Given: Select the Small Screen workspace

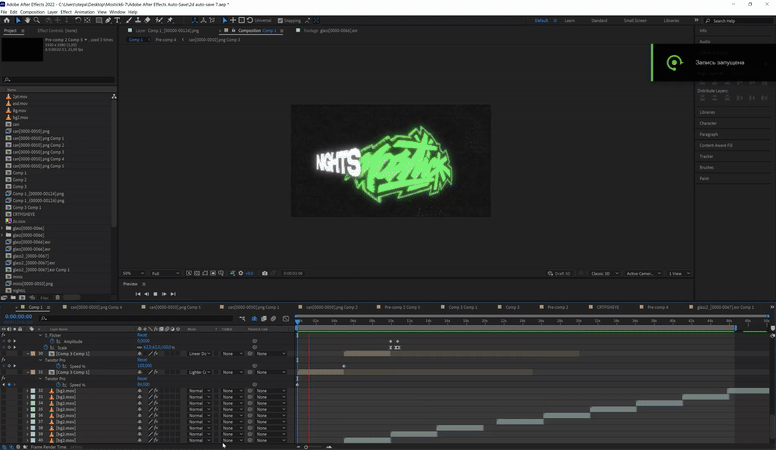Looking at the screenshot, I should tap(635, 21).
